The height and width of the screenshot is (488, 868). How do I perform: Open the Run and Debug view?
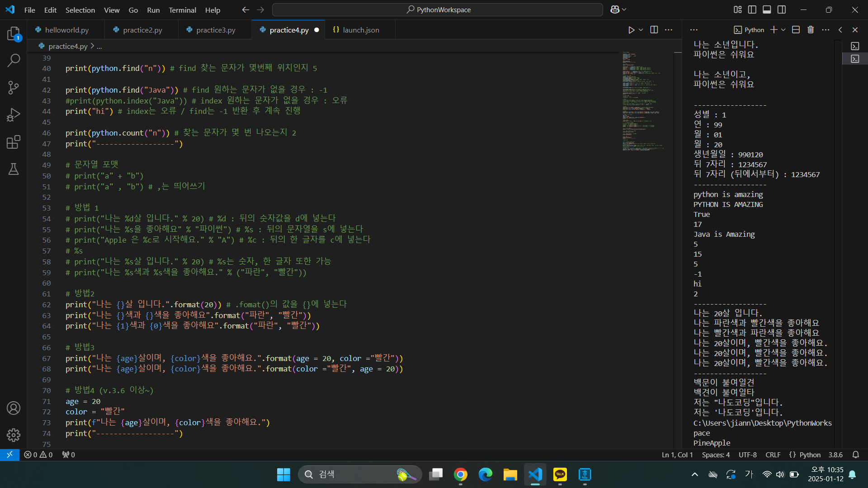tap(14, 115)
